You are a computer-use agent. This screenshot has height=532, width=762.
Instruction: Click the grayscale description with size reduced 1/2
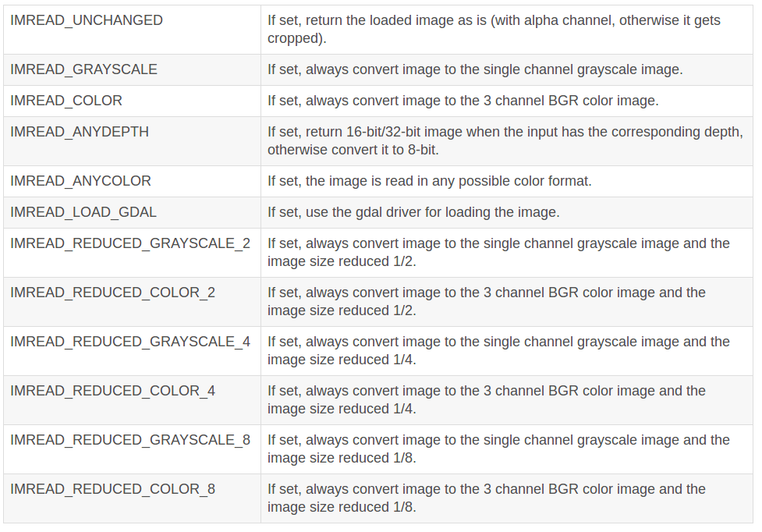pyautogui.click(x=498, y=252)
